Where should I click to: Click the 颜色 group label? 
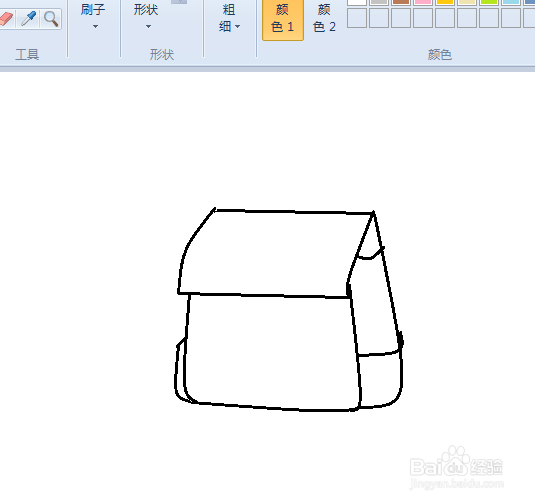point(440,55)
